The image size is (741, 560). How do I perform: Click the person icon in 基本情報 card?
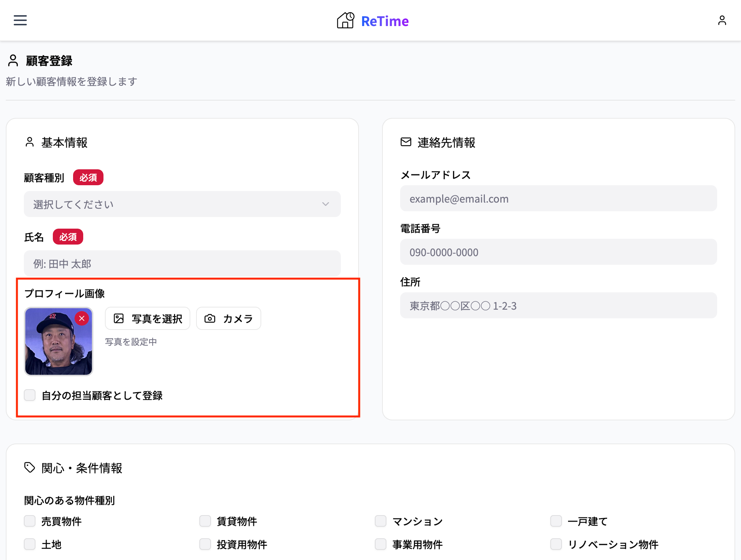30,143
